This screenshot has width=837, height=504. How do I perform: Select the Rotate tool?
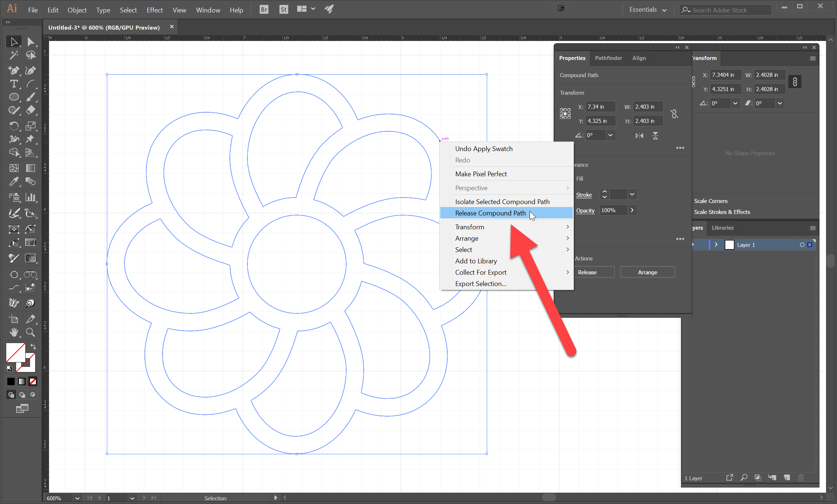14,126
